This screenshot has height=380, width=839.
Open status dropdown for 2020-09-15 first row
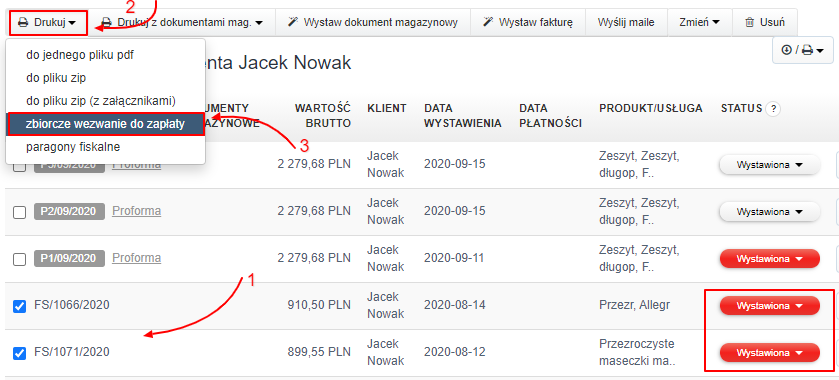point(770,165)
